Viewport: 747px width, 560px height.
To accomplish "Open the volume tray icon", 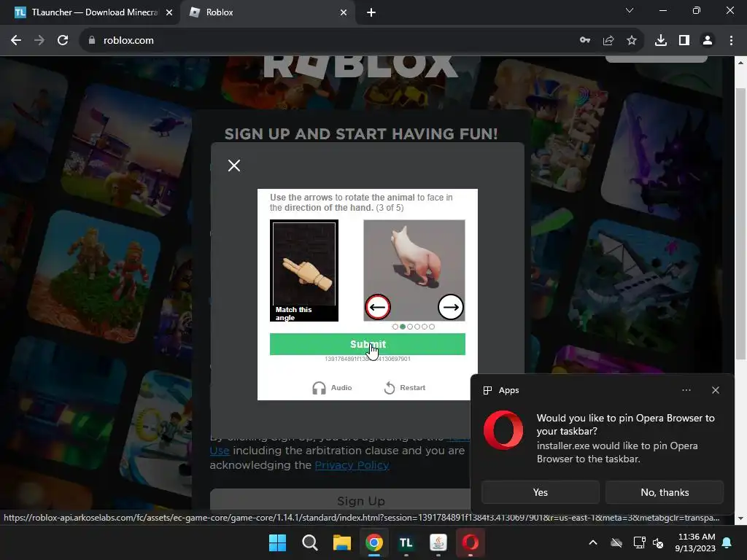I will (x=659, y=542).
